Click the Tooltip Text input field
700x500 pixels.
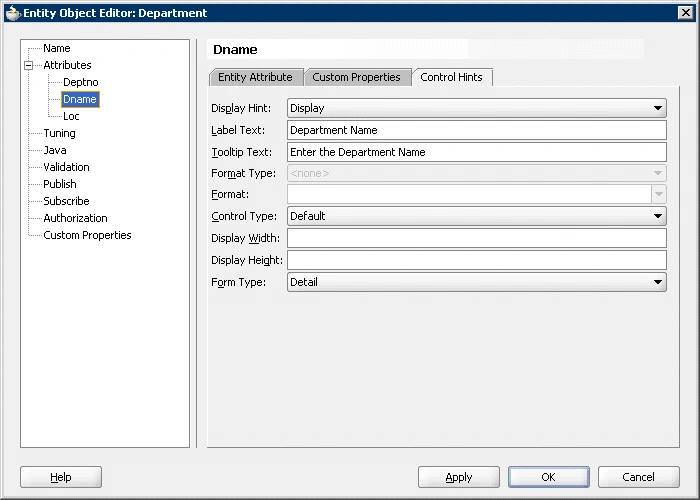pyautogui.click(x=477, y=152)
